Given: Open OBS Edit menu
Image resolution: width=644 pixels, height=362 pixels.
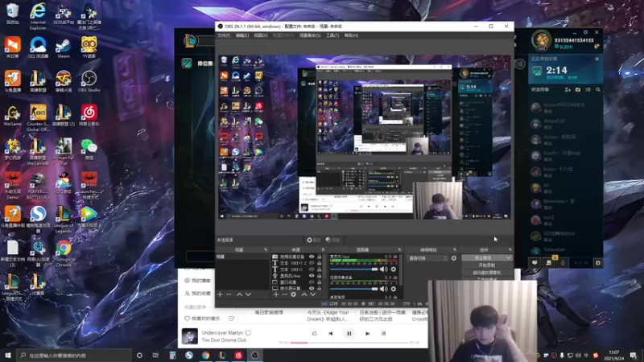Looking at the screenshot, I should click(x=242, y=35).
